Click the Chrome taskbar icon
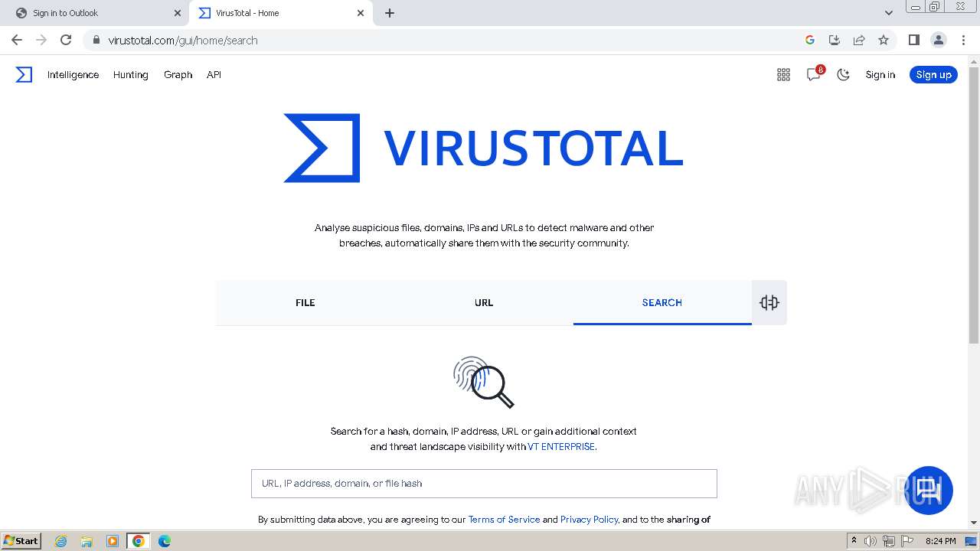Viewport: 980px width, 551px height. click(139, 541)
